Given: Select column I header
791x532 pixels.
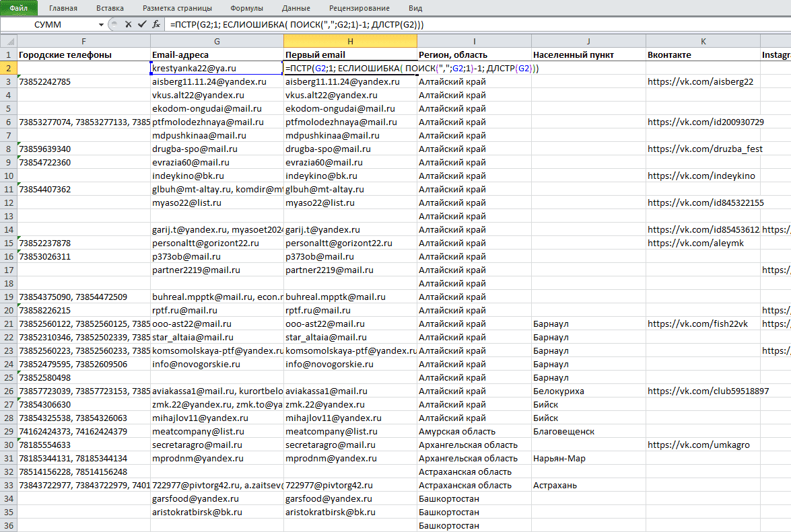Looking at the screenshot, I should (474, 41).
